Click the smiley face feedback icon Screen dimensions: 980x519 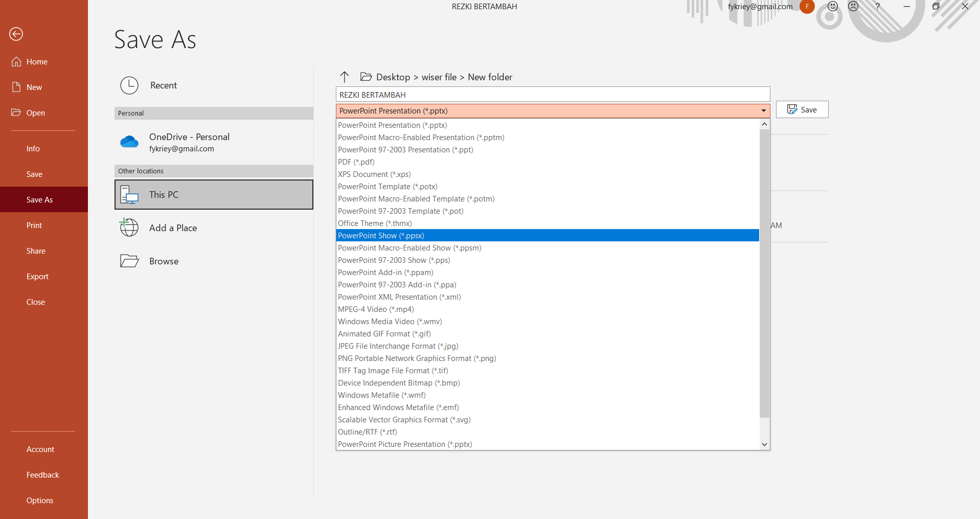pyautogui.click(x=833, y=7)
